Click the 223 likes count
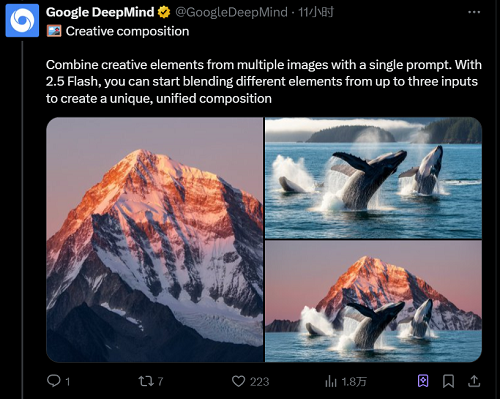The width and height of the screenshot is (500, 399). (259, 381)
